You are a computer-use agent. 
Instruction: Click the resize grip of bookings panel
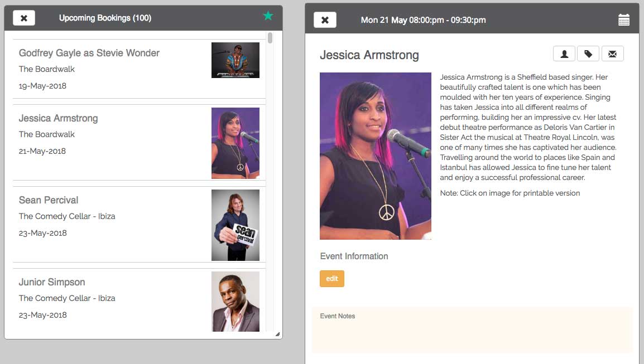[x=278, y=334]
